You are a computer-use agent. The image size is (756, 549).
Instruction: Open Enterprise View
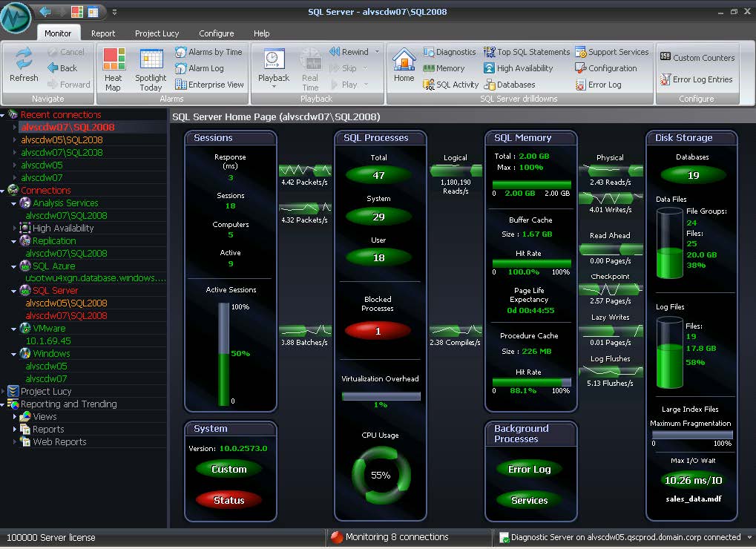[209, 85]
